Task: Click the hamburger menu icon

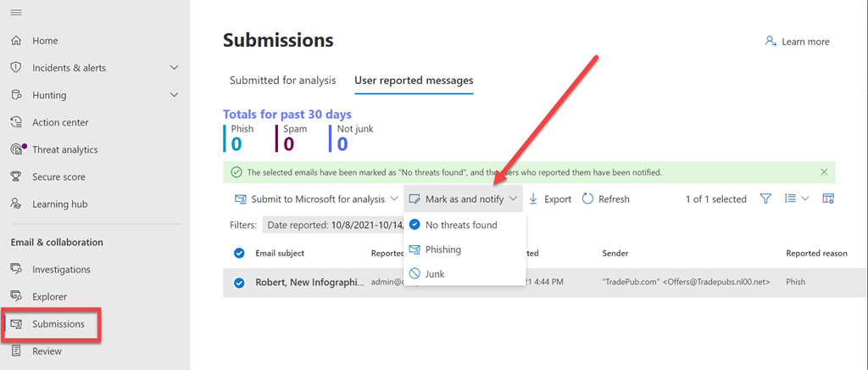Action: click(x=16, y=12)
